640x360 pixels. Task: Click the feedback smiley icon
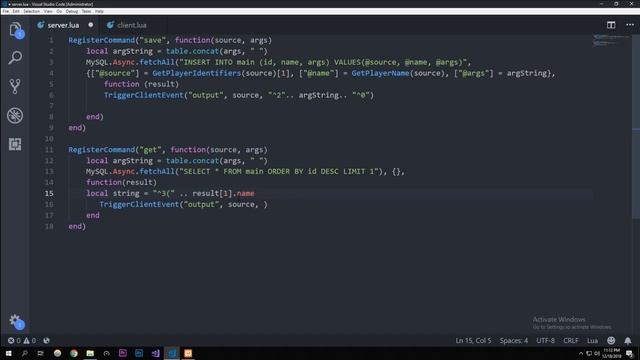(x=611, y=340)
